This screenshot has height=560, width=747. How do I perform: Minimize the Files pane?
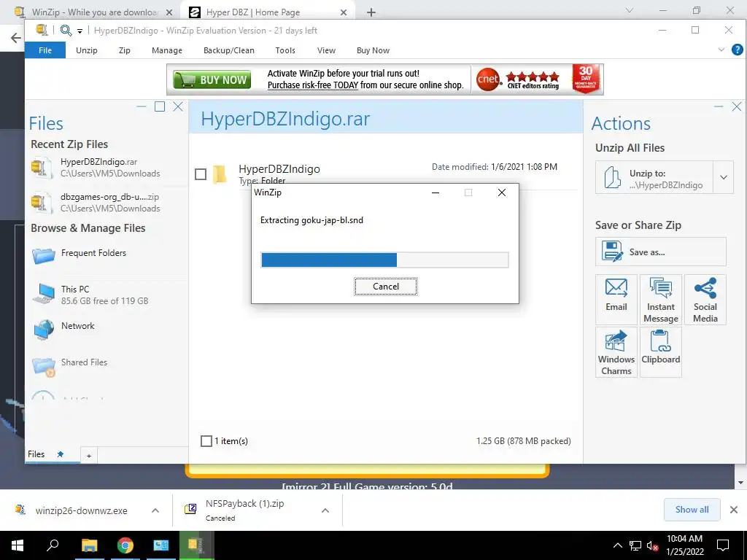coord(142,106)
